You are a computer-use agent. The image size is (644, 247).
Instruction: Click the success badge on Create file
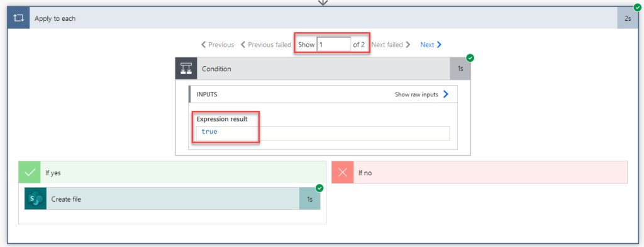(x=319, y=188)
